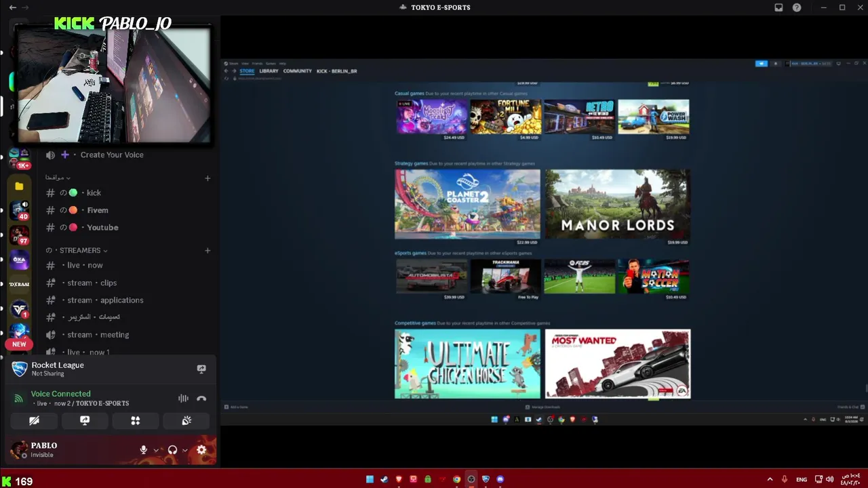Stream Rocket League with the share icon
The height and width of the screenshot is (488, 868).
pyautogui.click(x=201, y=369)
